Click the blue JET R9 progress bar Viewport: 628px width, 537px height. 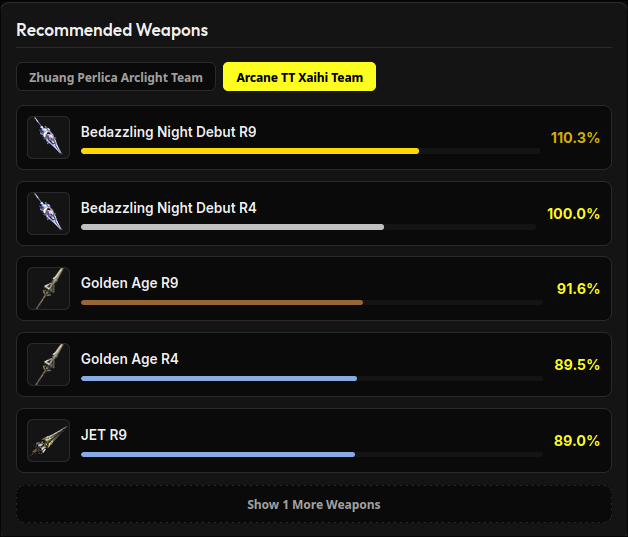(x=218, y=455)
